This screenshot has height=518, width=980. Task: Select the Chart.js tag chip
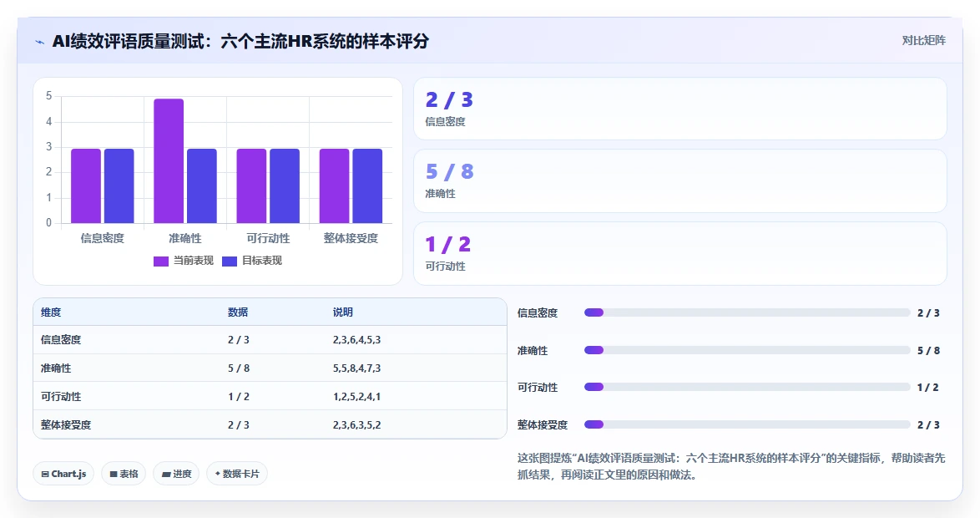(x=63, y=474)
